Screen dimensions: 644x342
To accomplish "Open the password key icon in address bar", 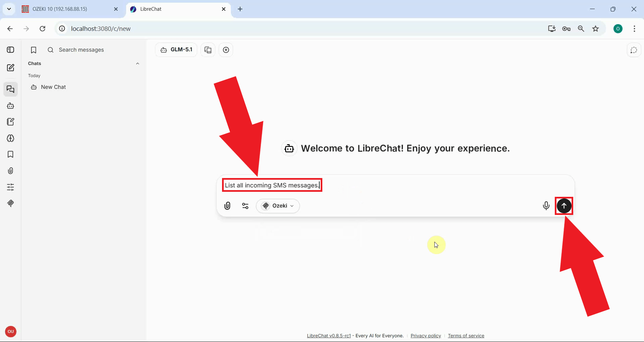I will coord(567,28).
